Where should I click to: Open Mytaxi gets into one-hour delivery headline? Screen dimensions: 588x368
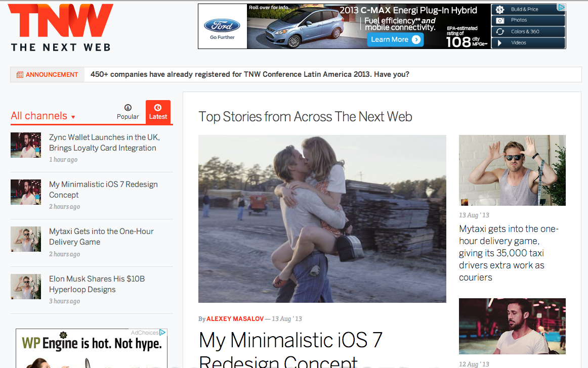[x=509, y=253]
